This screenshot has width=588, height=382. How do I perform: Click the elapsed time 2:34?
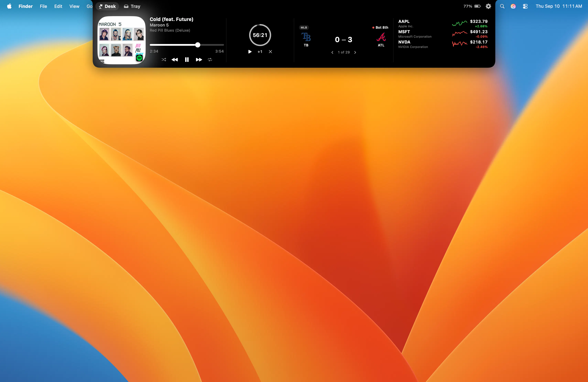tap(154, 51)
